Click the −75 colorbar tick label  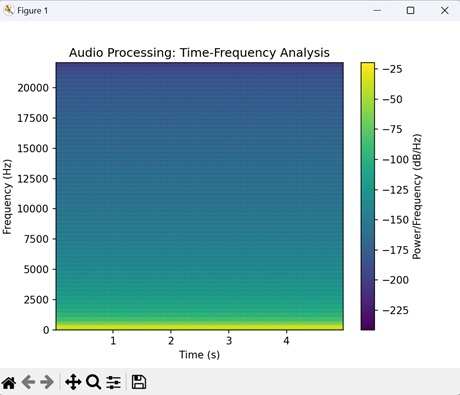(392, 129)
